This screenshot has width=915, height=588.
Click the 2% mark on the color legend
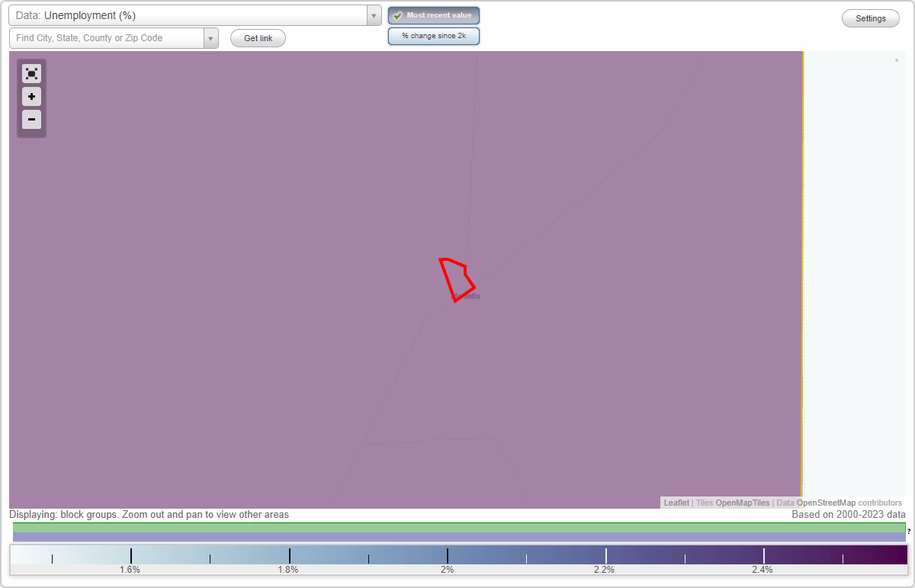point(448,569)
